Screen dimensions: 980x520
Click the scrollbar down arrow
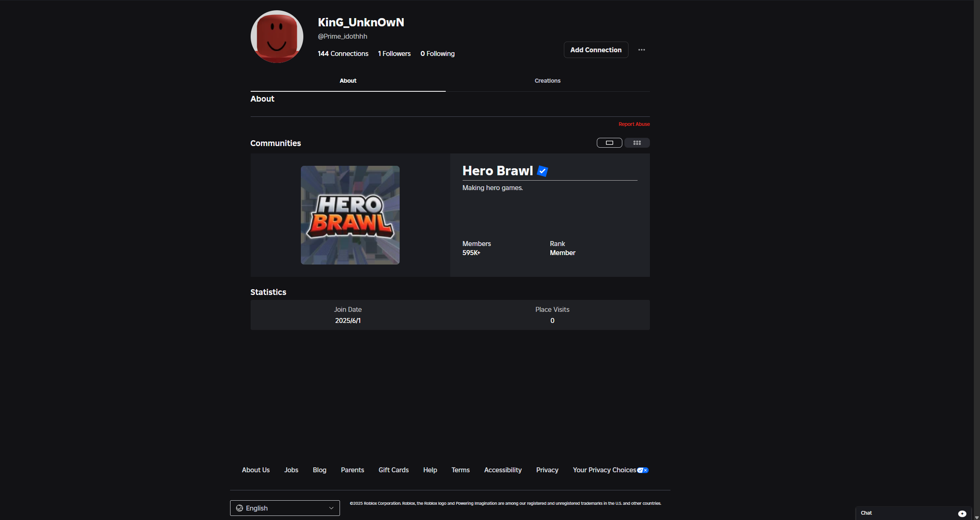pyautogui.click(x=977, y=518)
